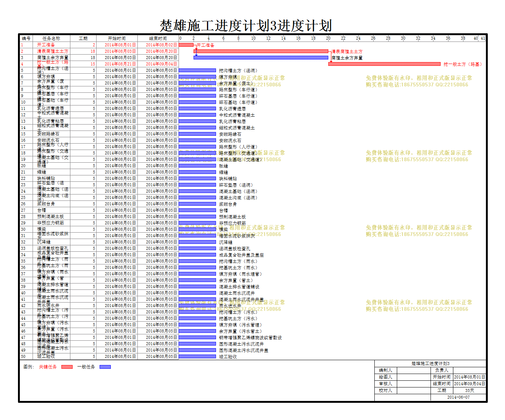Click the 图例 legend label
The width and height of the screenshot is (505, 420).
point(29,367)
